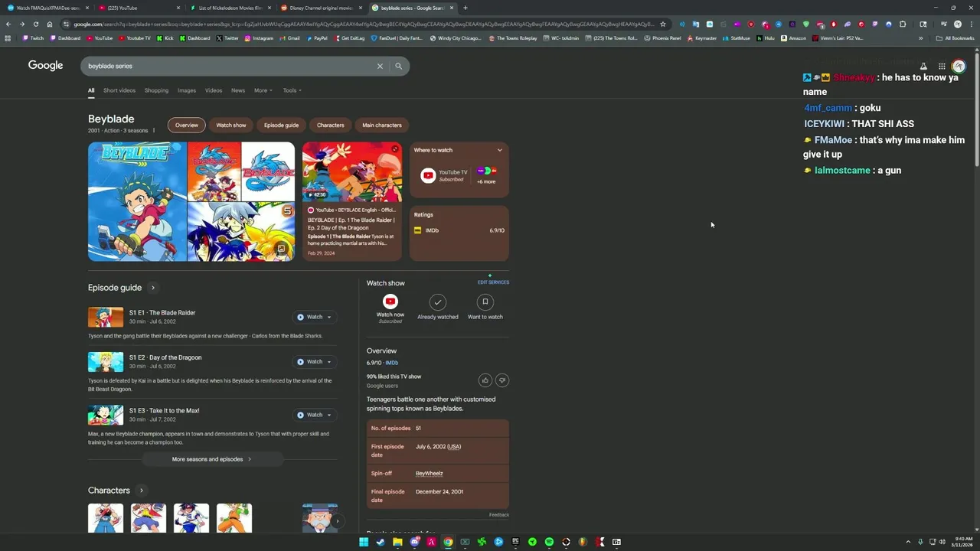Dislike the show with the thumbs down
The image size is (980, 551).
(502, 380)
